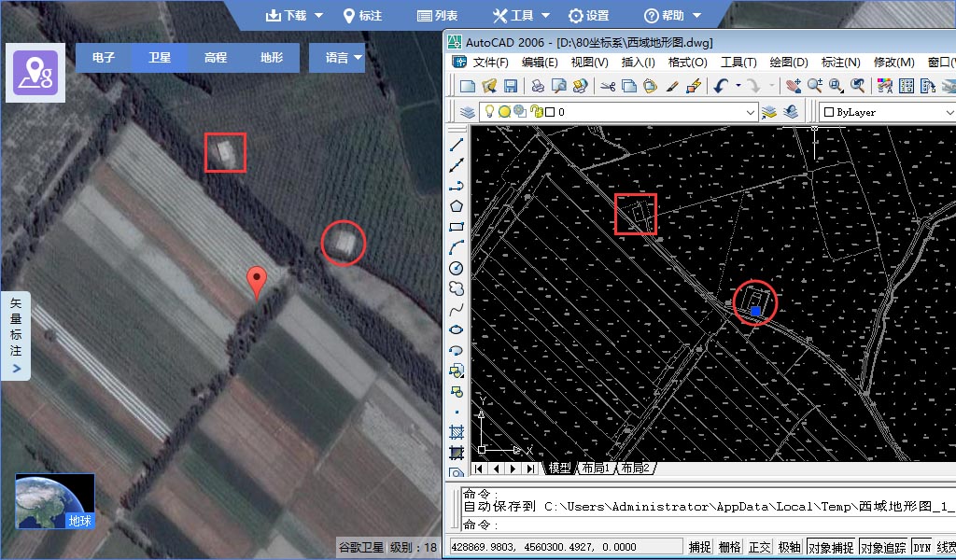Open the 工具 dropdown in map toolbar
Screen dimensions: 956x560
(x=521, y=15)
